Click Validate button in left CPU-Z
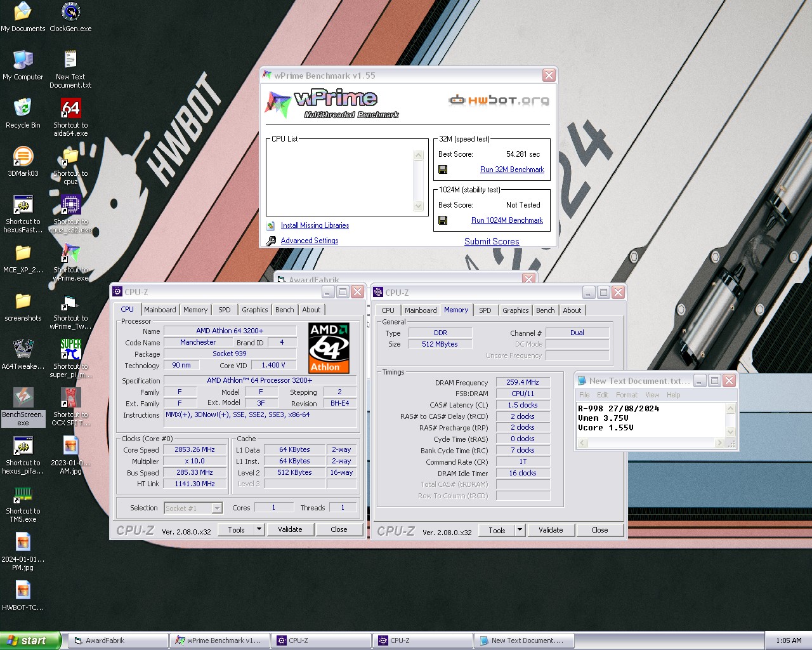Screen dimensions: 812x650 (x=290, y=529)
